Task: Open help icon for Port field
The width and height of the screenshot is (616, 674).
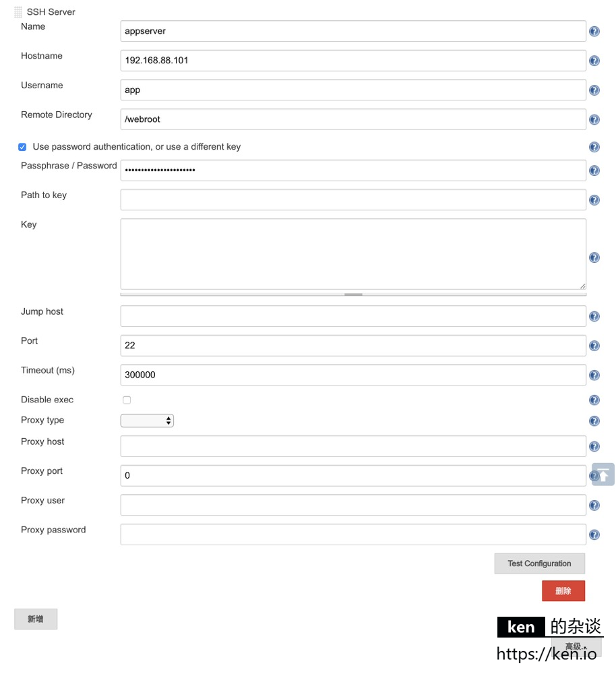Action: point(594,346)
